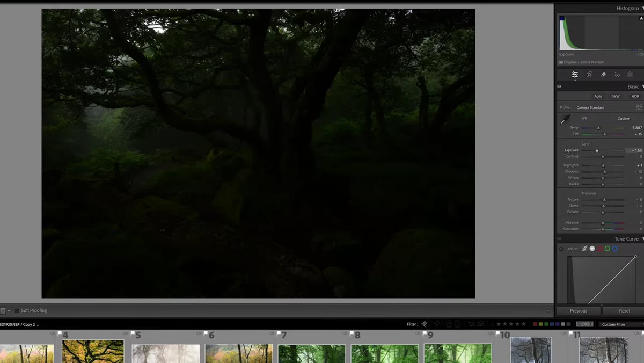Select the Masking tool icon
Image resolution: width=644 pixels, height=363 pixels.
[630, 75]
